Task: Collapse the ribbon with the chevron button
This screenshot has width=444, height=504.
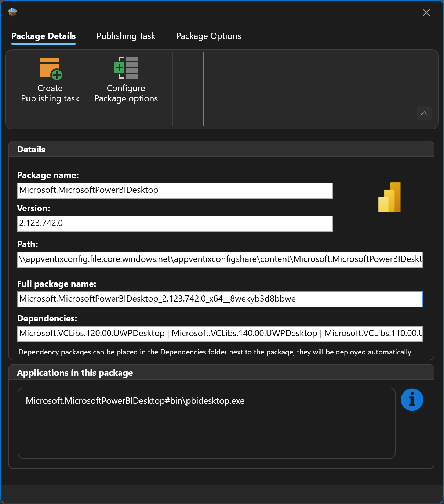Action: pos(424,113)
